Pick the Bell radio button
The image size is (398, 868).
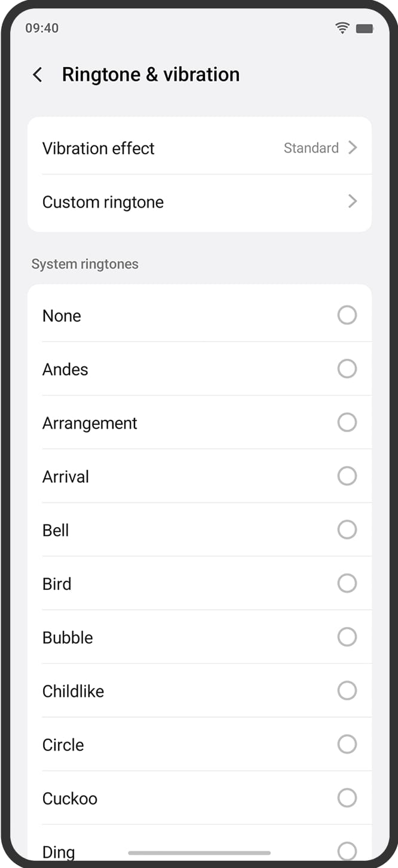pyautogui.click(x=347, y=529)
